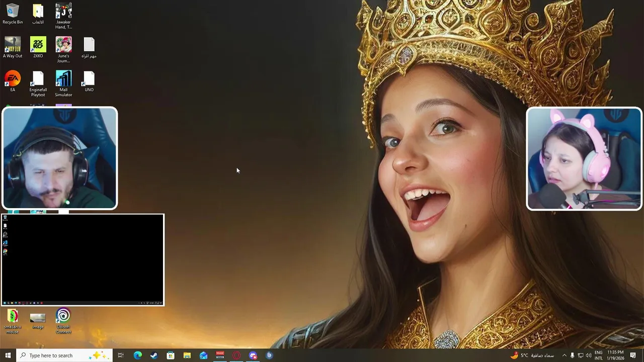The width and height of the screenshot is (644, 362).
Task: Click the woman's webcam overlay with pink headphones
Action: point(584,158)
